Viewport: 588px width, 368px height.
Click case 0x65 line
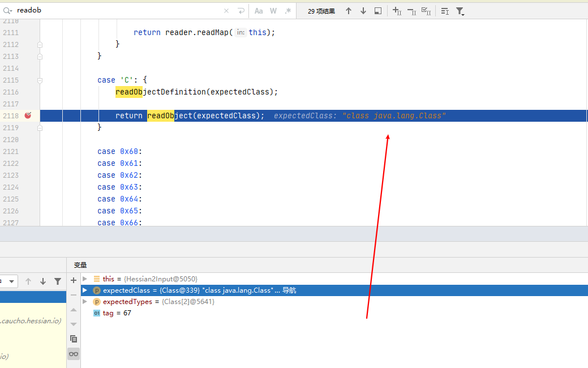pyautogui.click(x=119, y=211)
